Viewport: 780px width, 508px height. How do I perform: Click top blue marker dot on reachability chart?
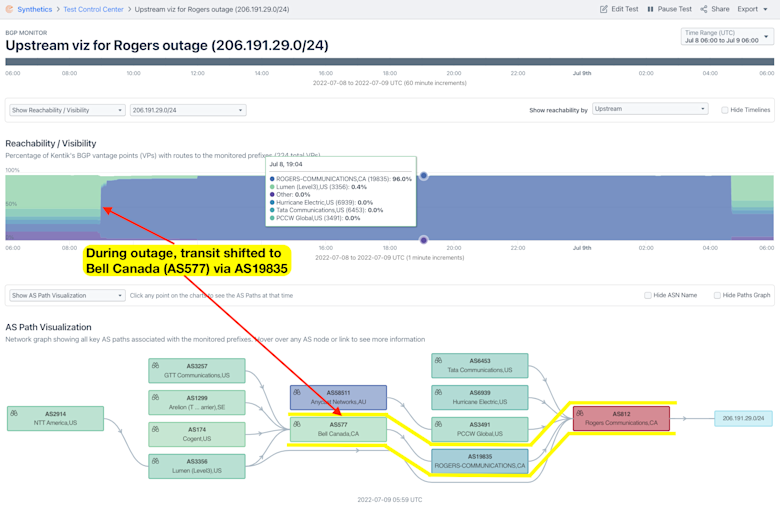(423, 176)
